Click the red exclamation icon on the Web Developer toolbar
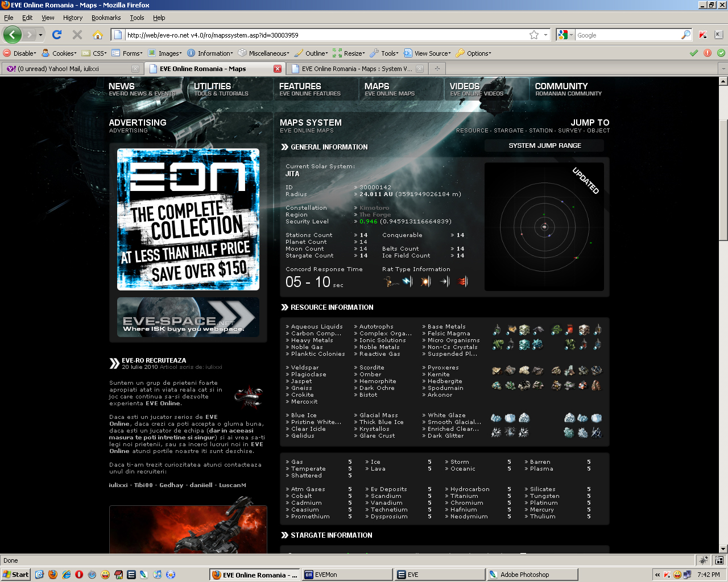728x582 pixels. pyautogui.click(x=708, y=53)
